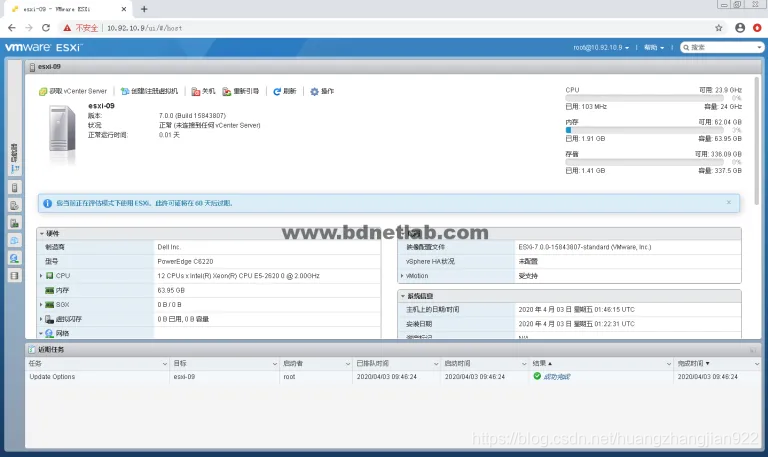Open the Networking globe sidebar icon

(x=14, y=258)
